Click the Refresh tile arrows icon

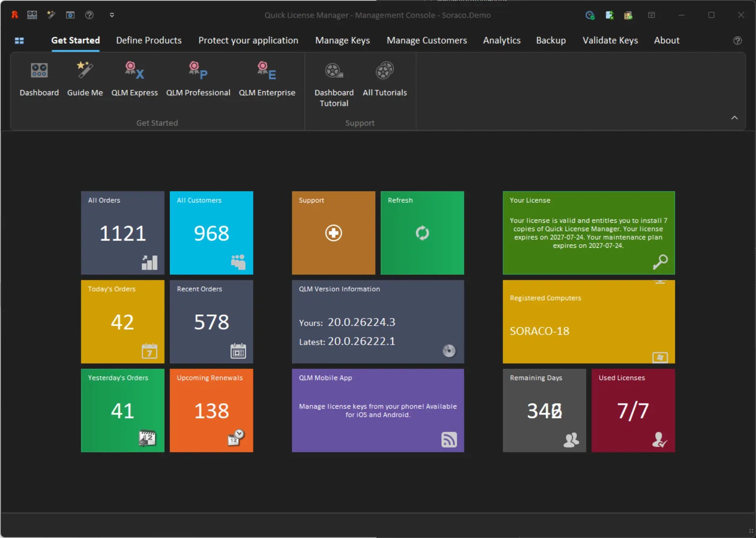[x=422, y=233]
